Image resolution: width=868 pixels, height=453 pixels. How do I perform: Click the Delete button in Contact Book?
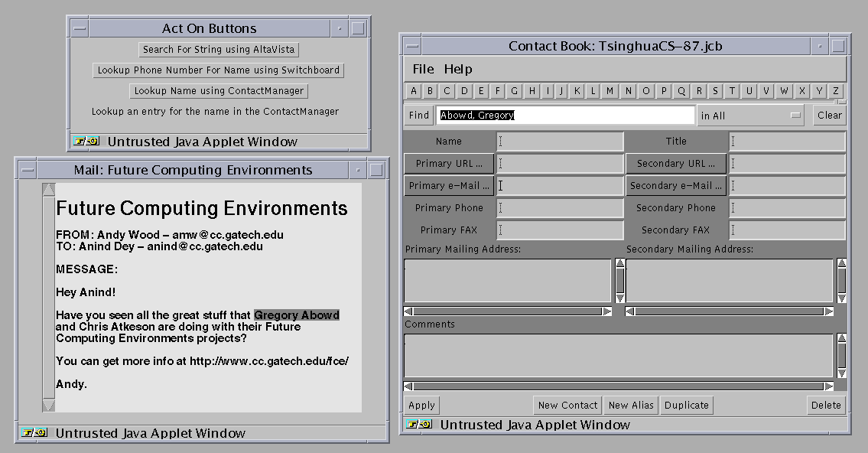coord(826,405)
